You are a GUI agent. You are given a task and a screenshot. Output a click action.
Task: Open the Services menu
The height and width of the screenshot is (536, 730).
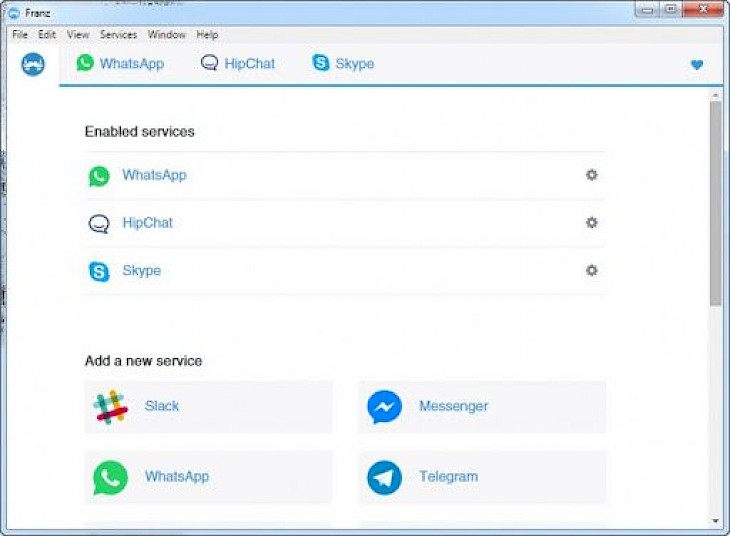point(118,34)
